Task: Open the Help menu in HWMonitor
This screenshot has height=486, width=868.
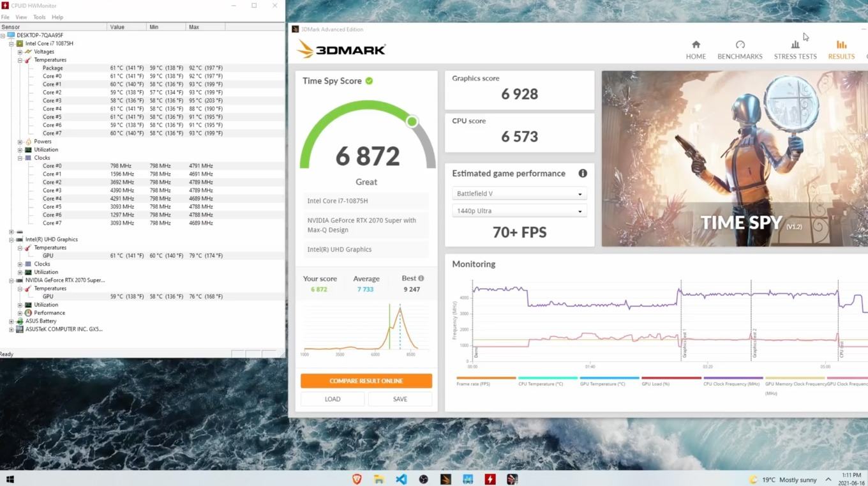Action: coord(57,17)
